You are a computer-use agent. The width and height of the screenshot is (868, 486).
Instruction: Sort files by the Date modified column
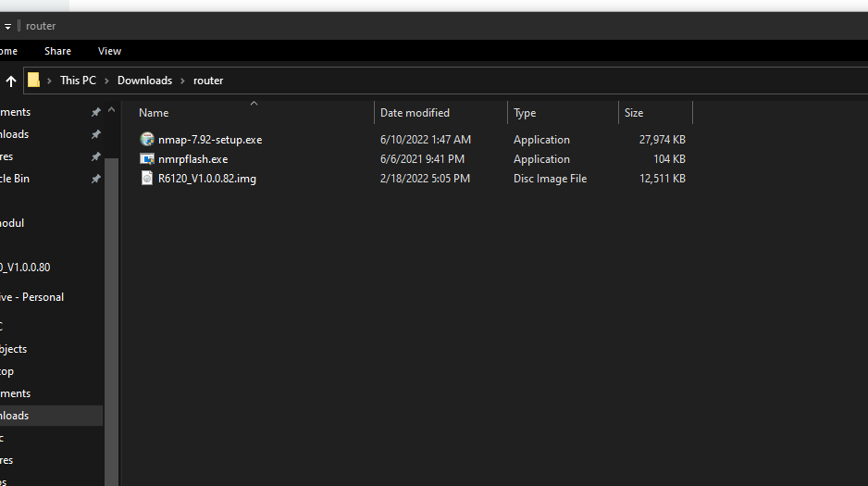pos(415,113)
